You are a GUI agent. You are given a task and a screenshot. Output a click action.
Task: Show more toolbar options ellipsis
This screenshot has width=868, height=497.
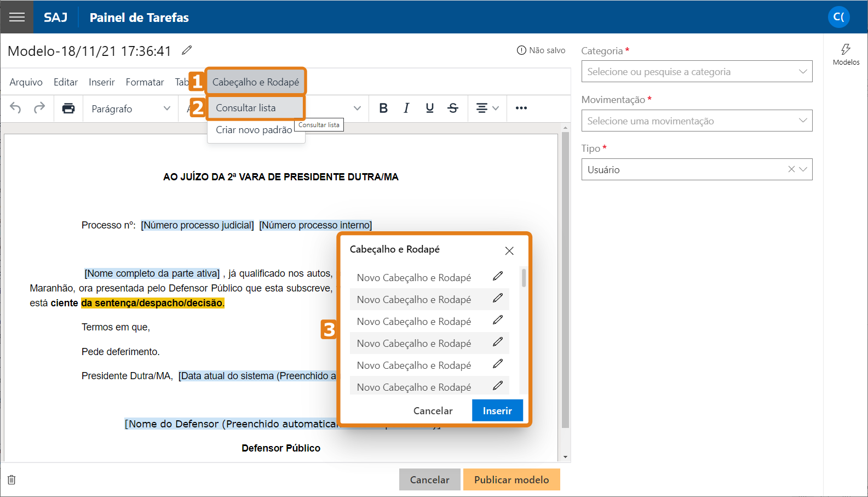pos(521,108)
